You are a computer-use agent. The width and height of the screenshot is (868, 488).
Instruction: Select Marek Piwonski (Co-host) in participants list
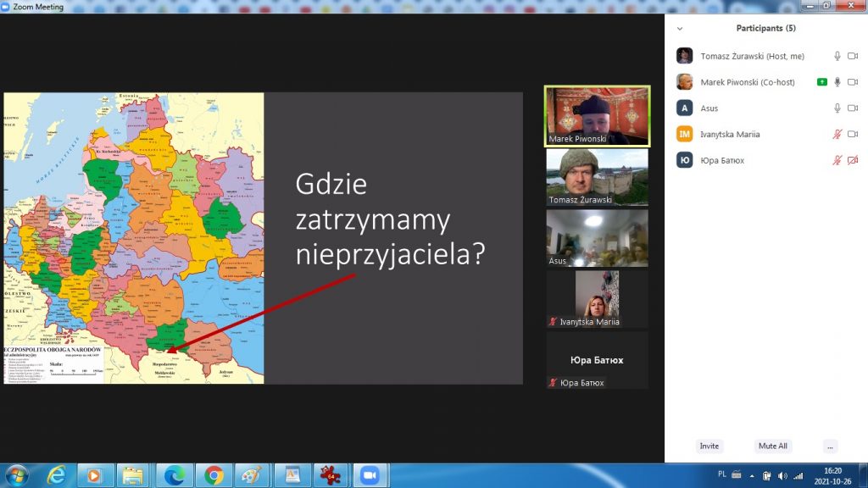pos(747,82)
